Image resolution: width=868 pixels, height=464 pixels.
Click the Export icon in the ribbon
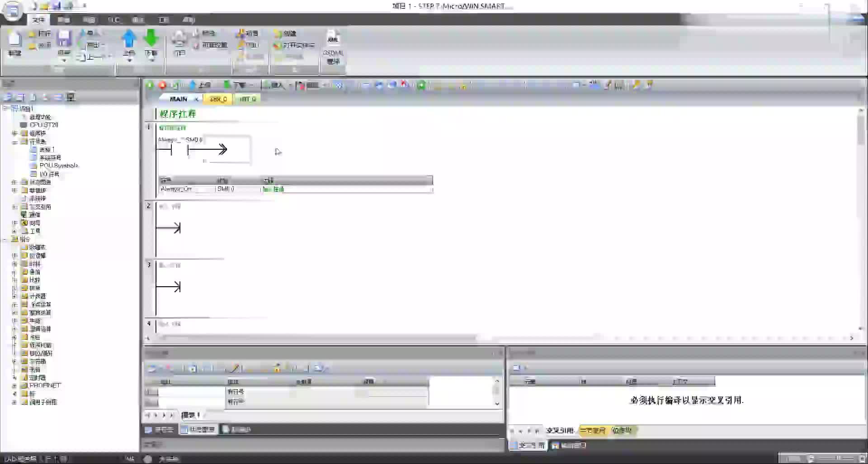point(81,45)
